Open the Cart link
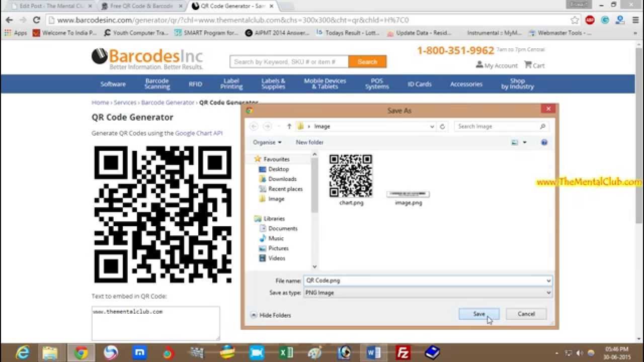Viewport: 644px width, 362px height. pyautogui.click(x=534, y=65)
